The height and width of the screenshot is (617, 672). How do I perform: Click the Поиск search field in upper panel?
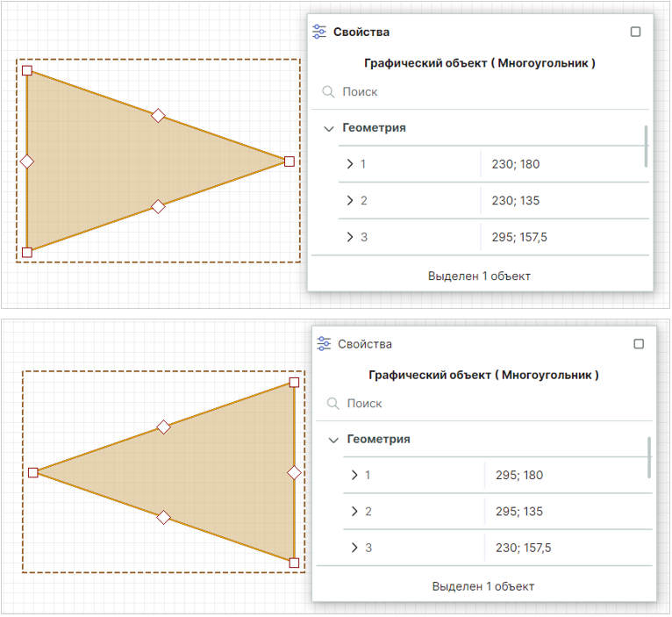pyautogui.click(x=483, y=91)
